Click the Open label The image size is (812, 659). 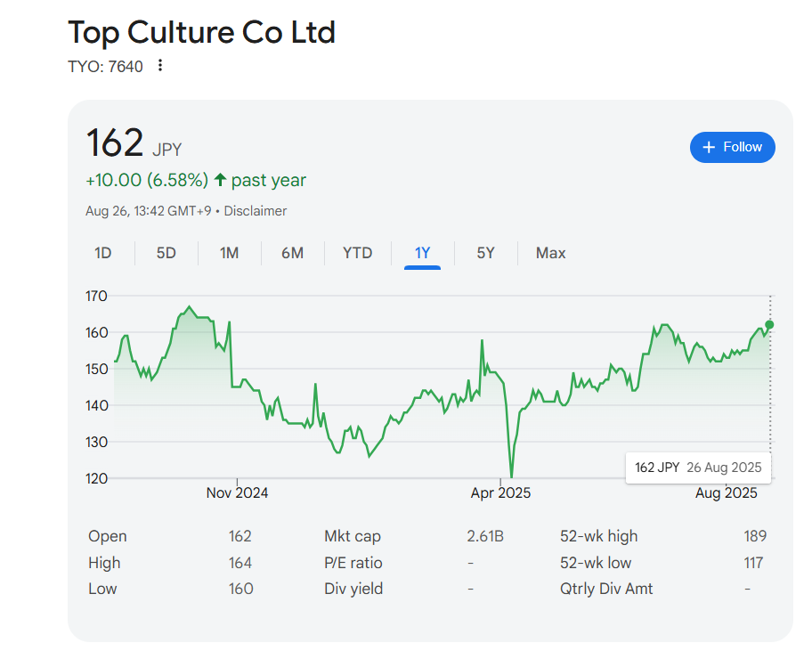pyautogui.click(x=107, y=536)
